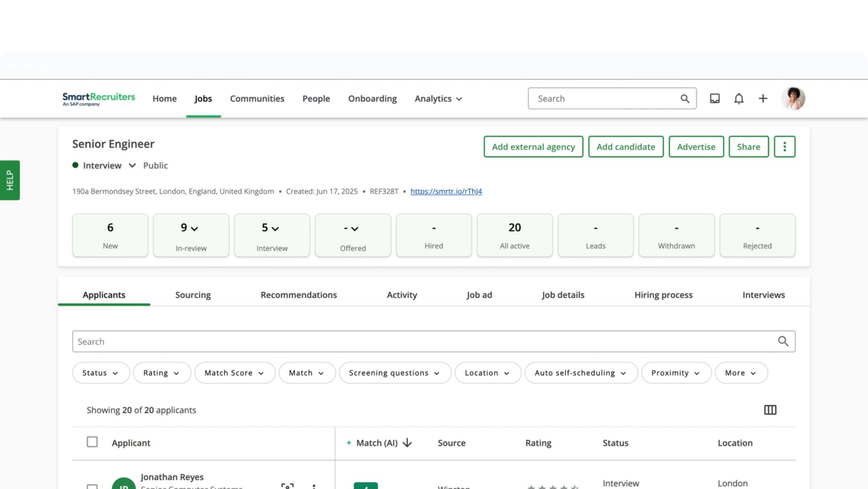Switch to the Hiring process tab
Image resolution: width=868 pixels, height=489 pixels.
pos(663,295)
